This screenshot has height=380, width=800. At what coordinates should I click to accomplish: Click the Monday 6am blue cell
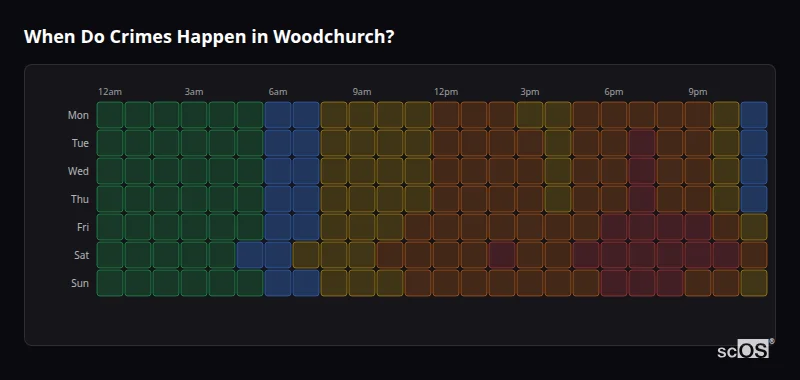tap(278, 115)
